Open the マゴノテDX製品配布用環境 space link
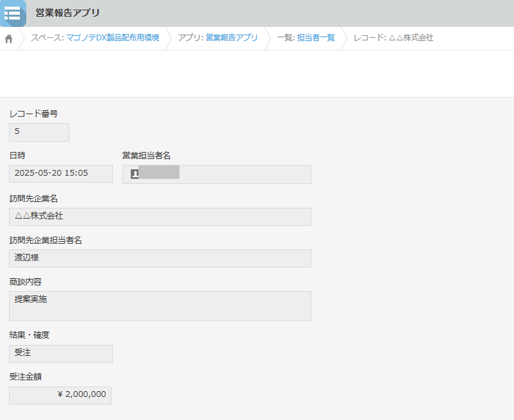The image size is (514, 420). pos(113,38)
